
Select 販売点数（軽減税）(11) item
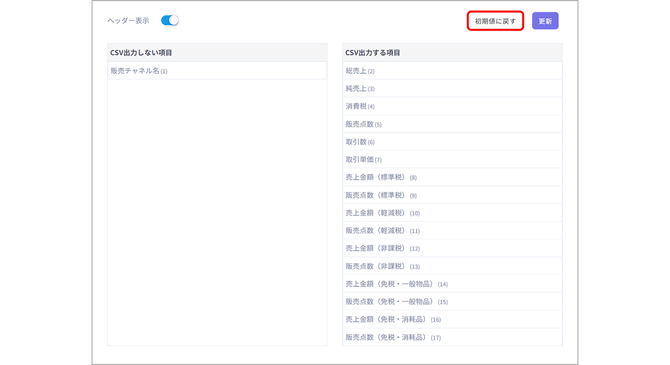point(452,230)
